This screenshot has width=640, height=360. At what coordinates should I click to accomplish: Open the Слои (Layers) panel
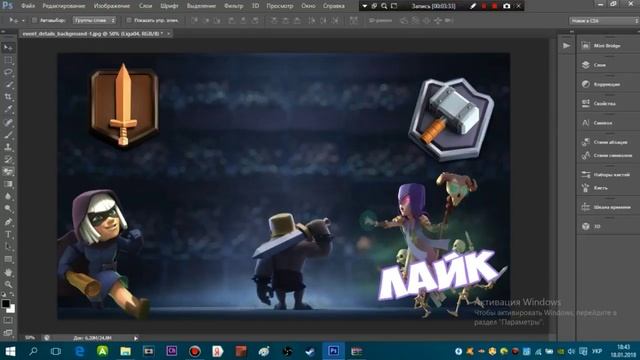(607, 65)
